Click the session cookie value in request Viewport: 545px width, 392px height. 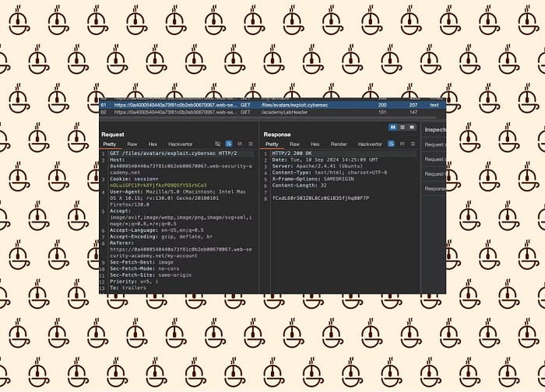(x=158, y=185)
